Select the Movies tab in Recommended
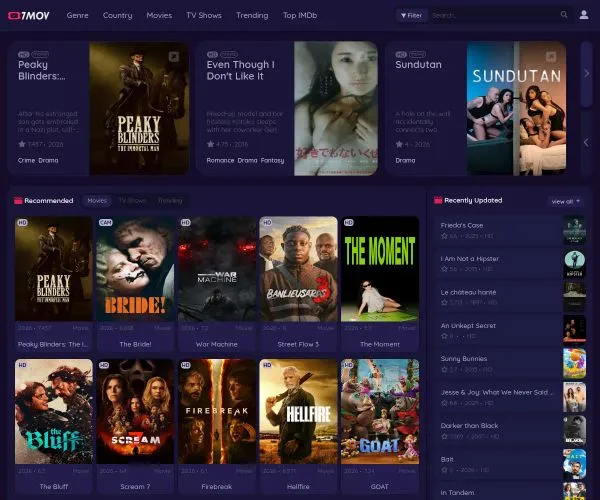 point(97,200)
